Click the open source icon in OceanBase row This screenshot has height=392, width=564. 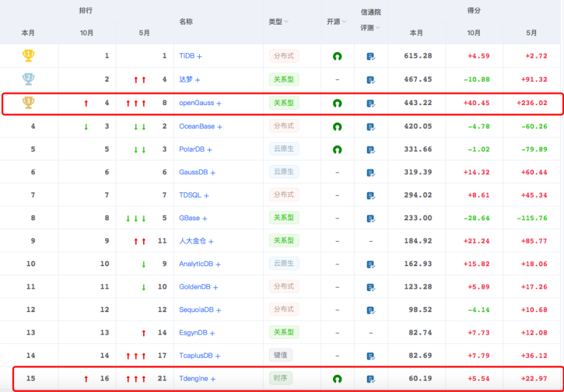(337, 127)
